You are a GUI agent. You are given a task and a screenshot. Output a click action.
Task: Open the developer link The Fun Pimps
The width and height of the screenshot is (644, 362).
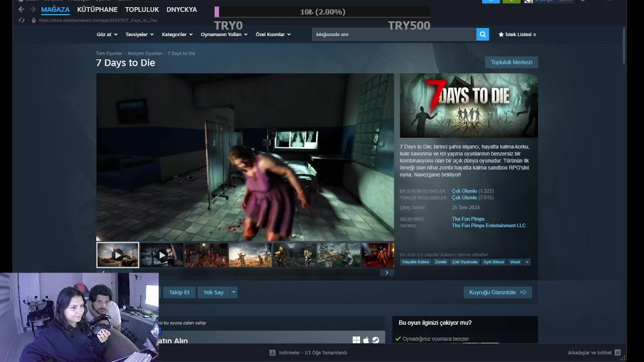point(468,219)
